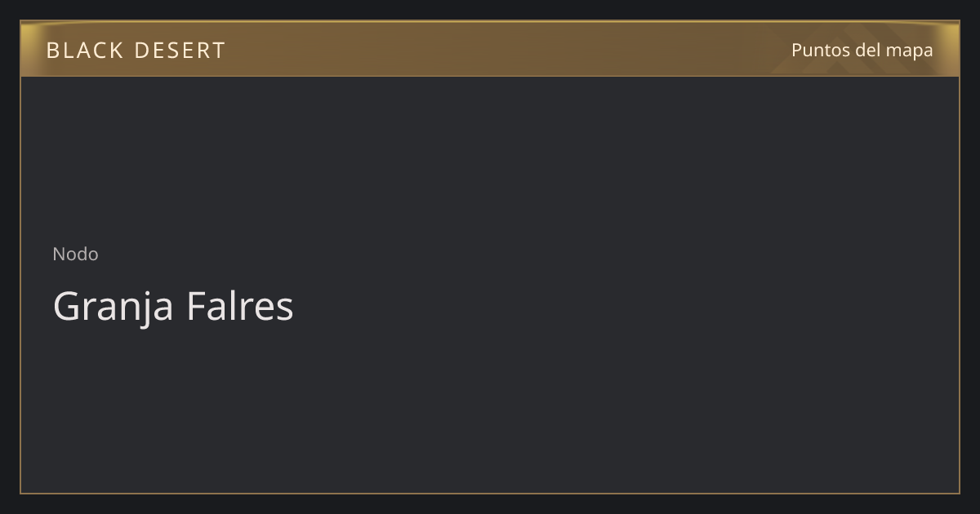The height and width of the screenshot is (514, 980).
Task: Click the BLACK DESERT logo text
Action: (x=136, y=51)
